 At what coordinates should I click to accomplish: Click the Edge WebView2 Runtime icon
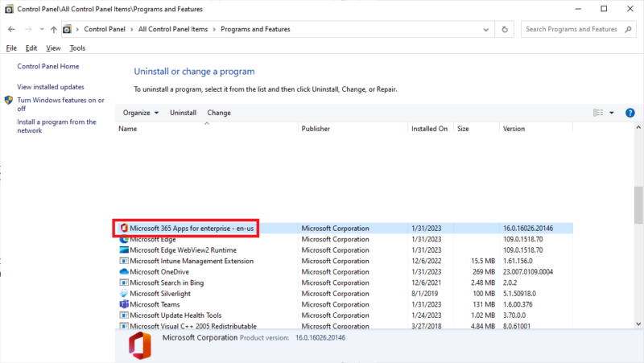click(124, 250)
